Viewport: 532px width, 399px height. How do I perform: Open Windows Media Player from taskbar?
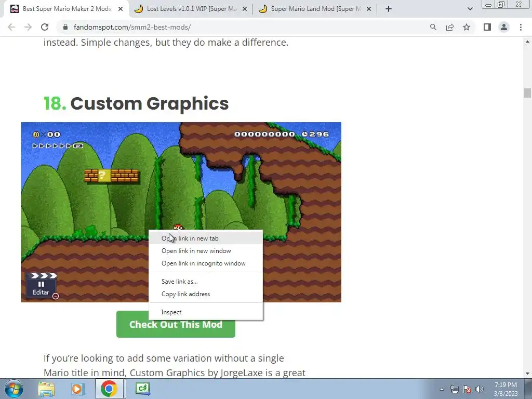[x=77, y=389]
